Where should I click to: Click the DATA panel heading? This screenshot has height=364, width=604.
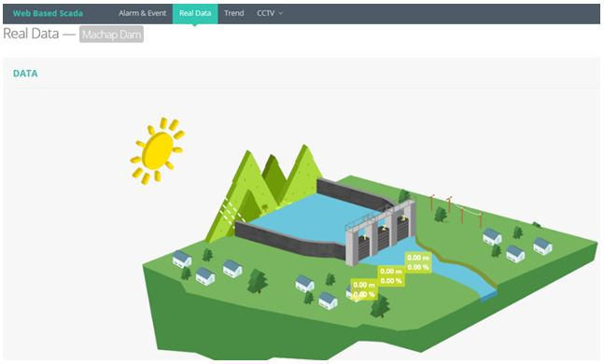click(x=25, y=74)
